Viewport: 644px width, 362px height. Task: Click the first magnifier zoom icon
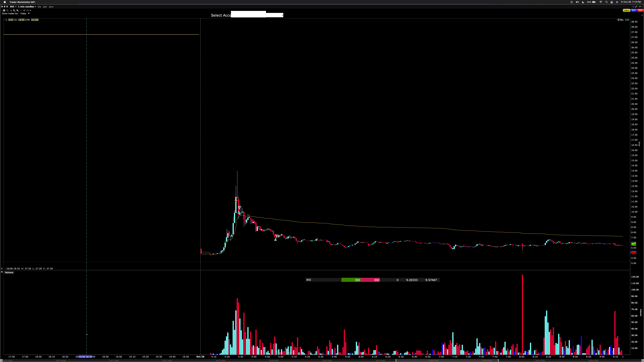(x=14, y=11)
